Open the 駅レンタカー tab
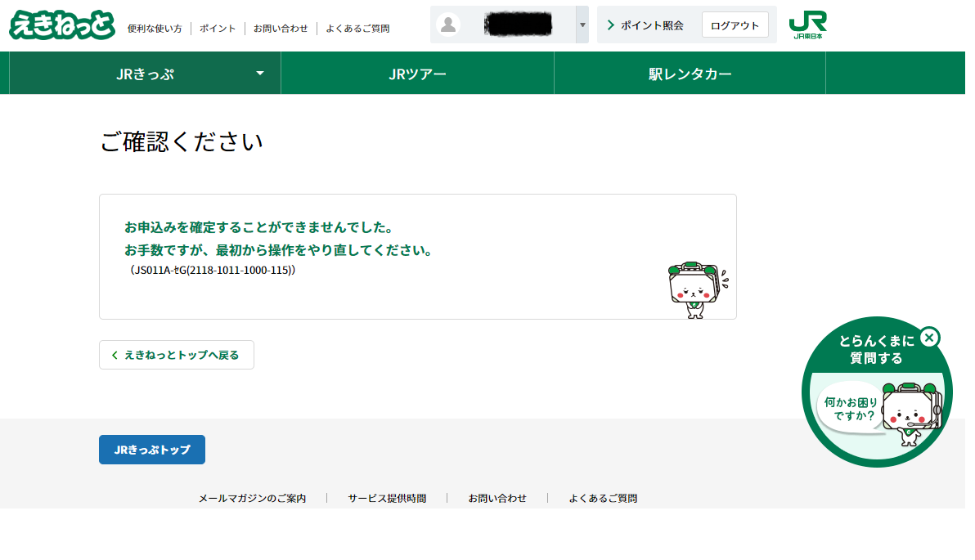The width and height of the screenshot is (975, 560). pos(690,74)
